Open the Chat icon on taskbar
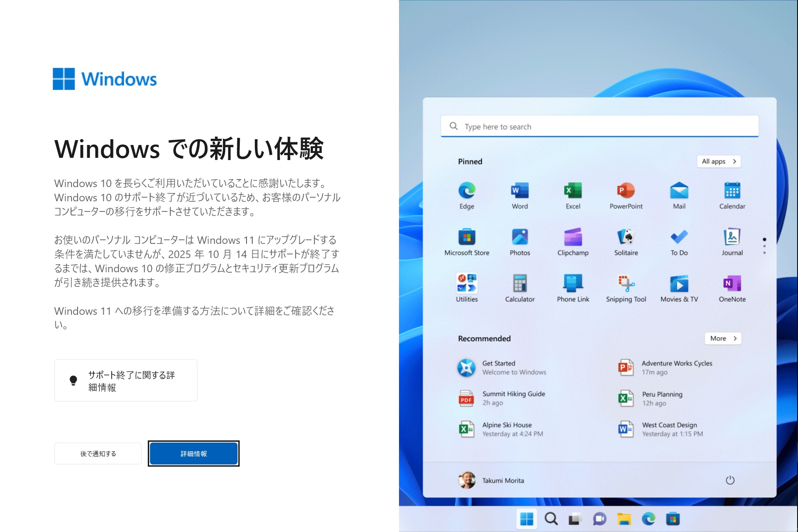Screen dimensions: 798x532 click(600, 519)
